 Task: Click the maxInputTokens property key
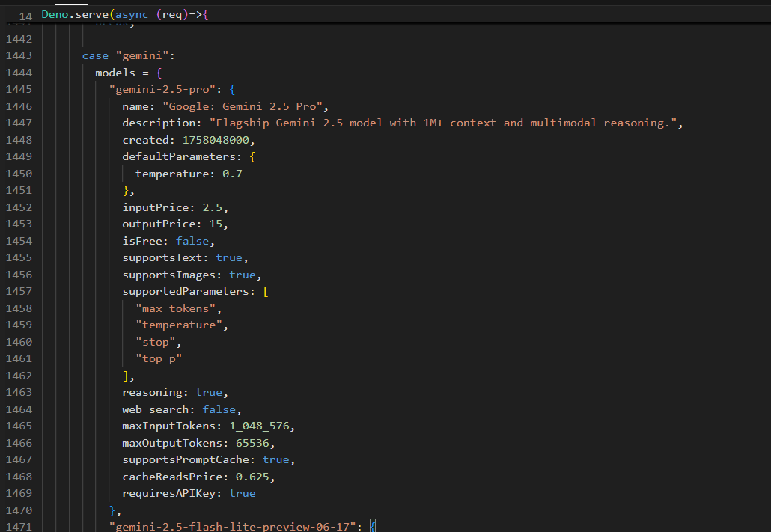point(169,426)
